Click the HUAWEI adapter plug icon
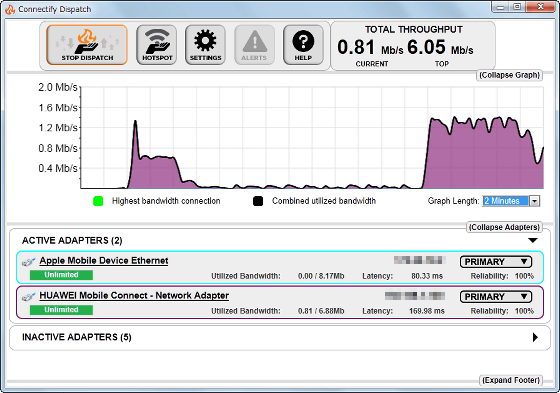Image resolution: width=560 pixels, height=393 pixels. tap(29, 297)
